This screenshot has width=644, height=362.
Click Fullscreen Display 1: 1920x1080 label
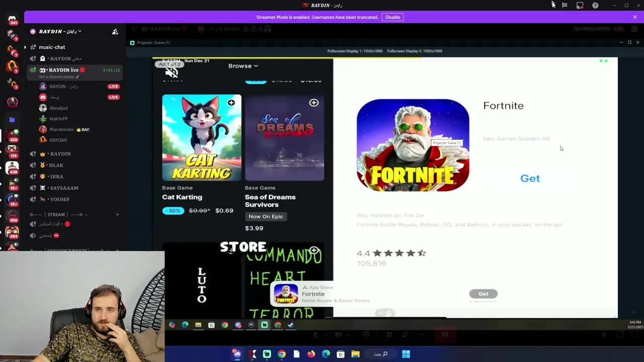pos(355,51)
